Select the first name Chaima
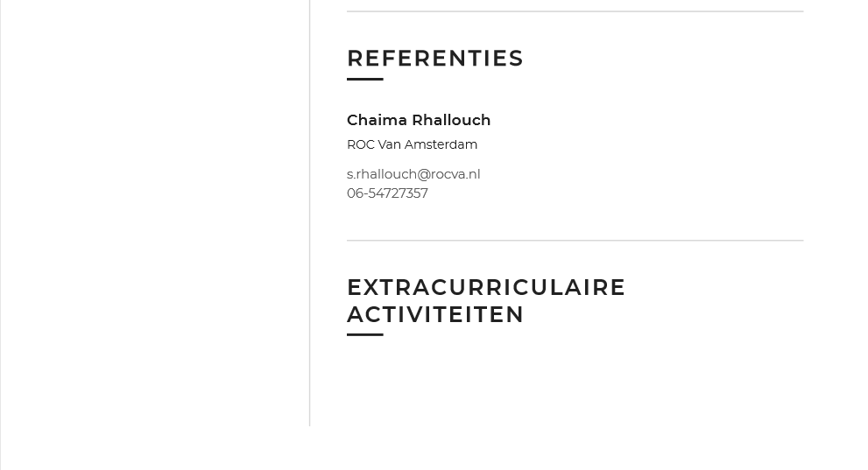 tap(377, 120)
